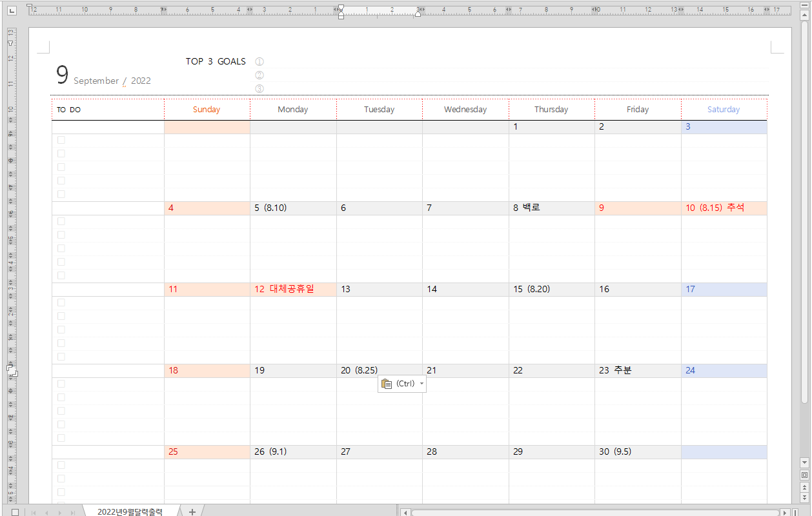
Task: Tick the first TO DO checkbox beside week 4-10
Action: coord(61,221)
